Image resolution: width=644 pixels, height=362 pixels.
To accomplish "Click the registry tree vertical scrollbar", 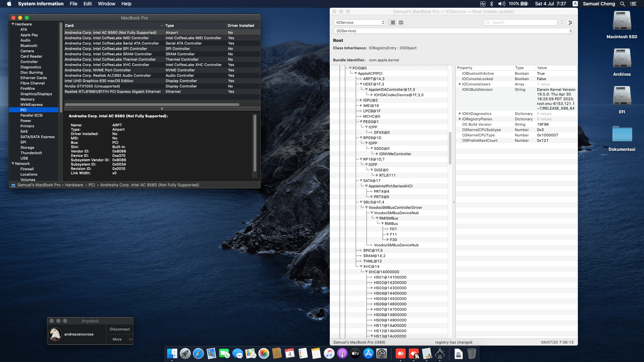I will tap(450, 148).
